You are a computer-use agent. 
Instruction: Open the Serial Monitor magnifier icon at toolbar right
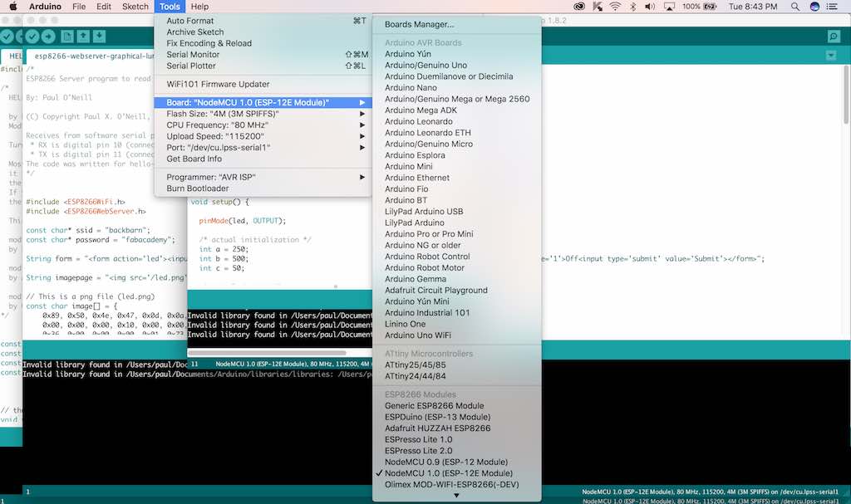834,37
